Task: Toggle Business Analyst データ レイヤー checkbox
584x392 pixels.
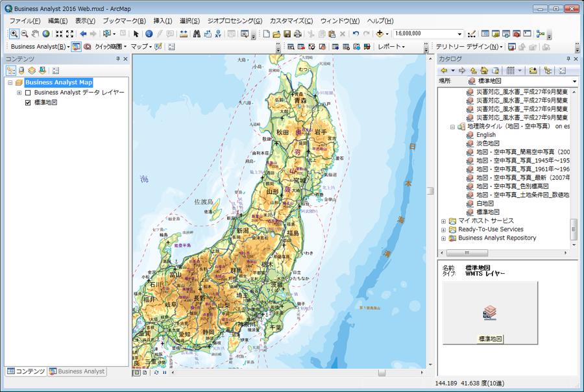Action: 28,93
